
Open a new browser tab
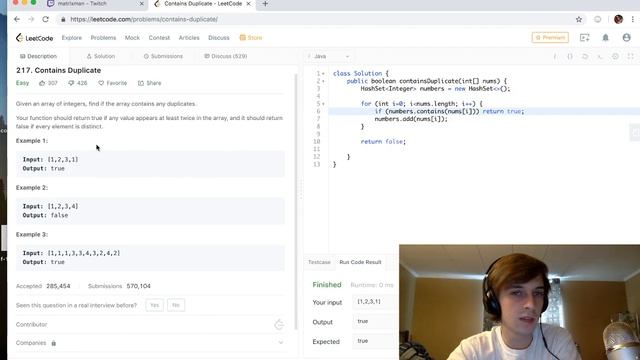pos(265,4)
